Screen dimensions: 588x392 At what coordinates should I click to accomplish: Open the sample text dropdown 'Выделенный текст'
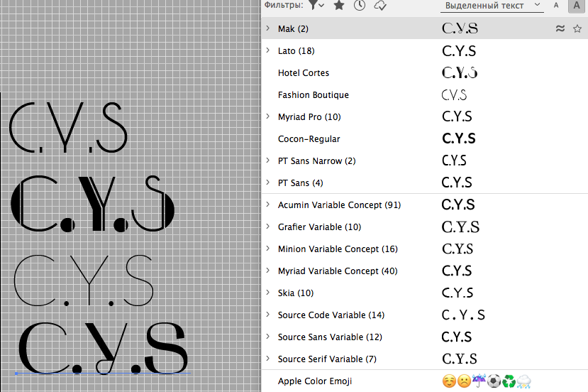click(x=492, y=6)
